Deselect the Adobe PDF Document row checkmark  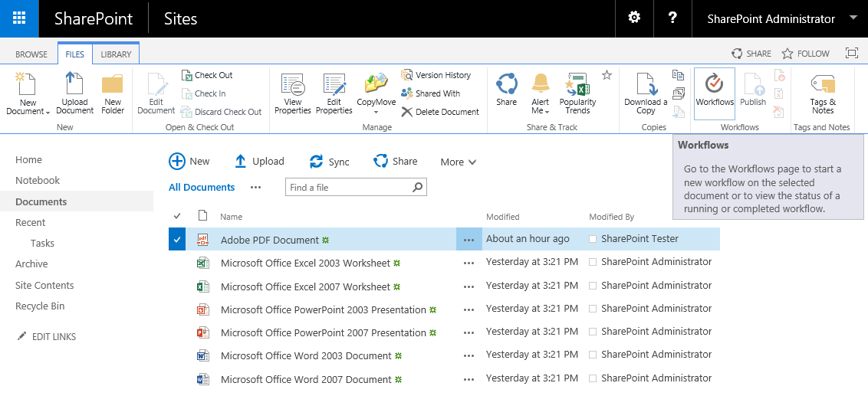click(176, 240)
